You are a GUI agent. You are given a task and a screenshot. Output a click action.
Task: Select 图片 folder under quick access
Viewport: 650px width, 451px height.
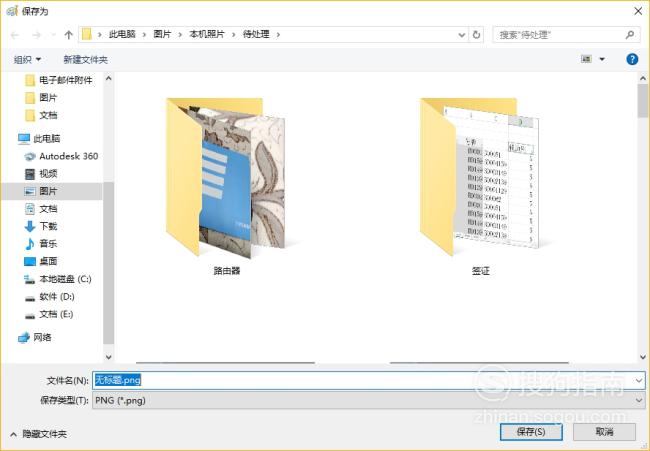pyautogui.click(x=41, y=97)
